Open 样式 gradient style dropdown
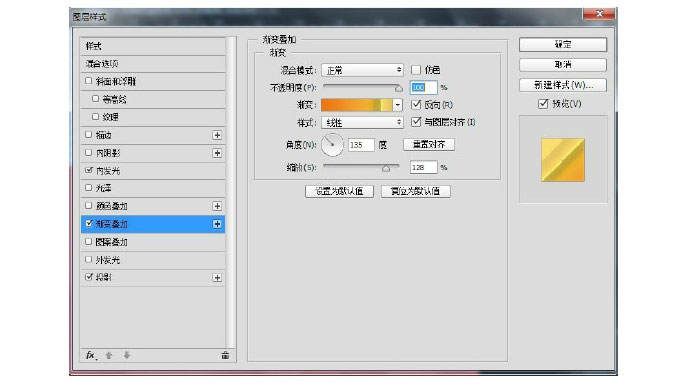 [x=362, y=122]
